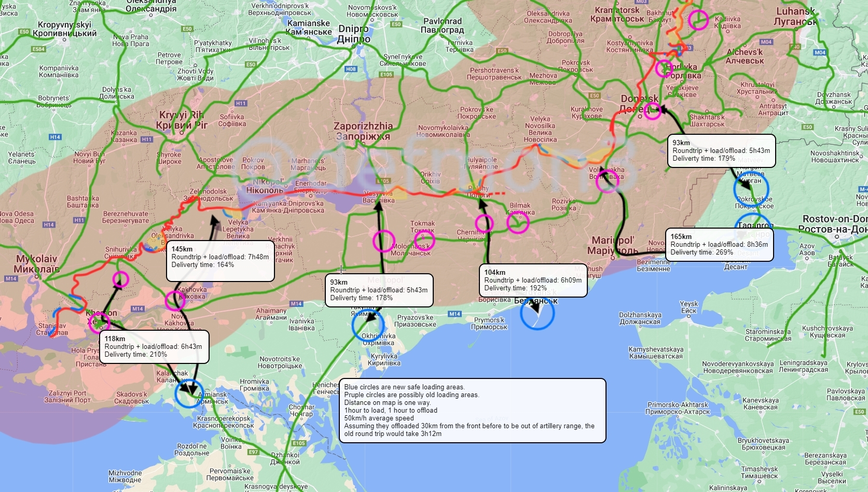Click the Zaporizhzhia city label
The width and height of the screenshot is (868, 492).
[363, 131]
